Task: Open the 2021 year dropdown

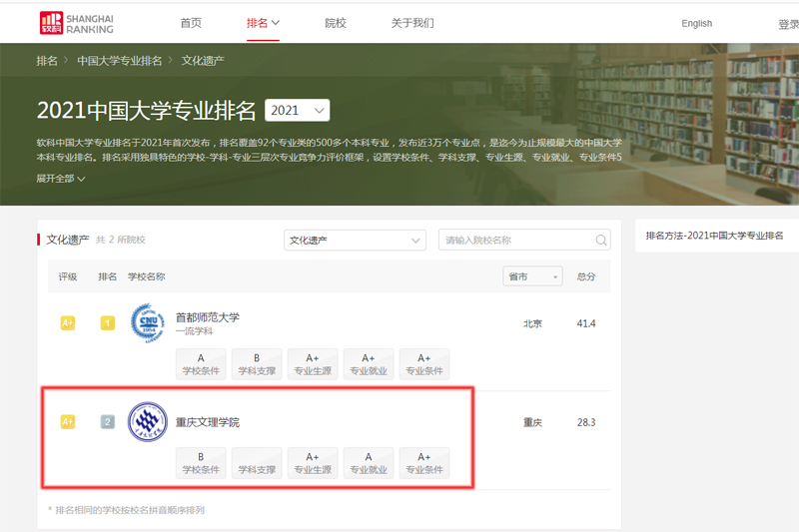Action: 298,110
